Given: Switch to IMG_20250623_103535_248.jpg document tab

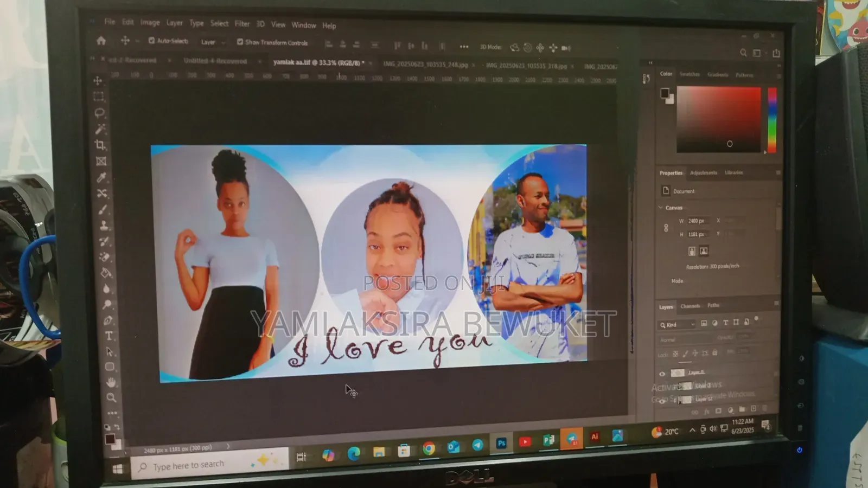Looking at the screenshot, I should click(425, 65).
